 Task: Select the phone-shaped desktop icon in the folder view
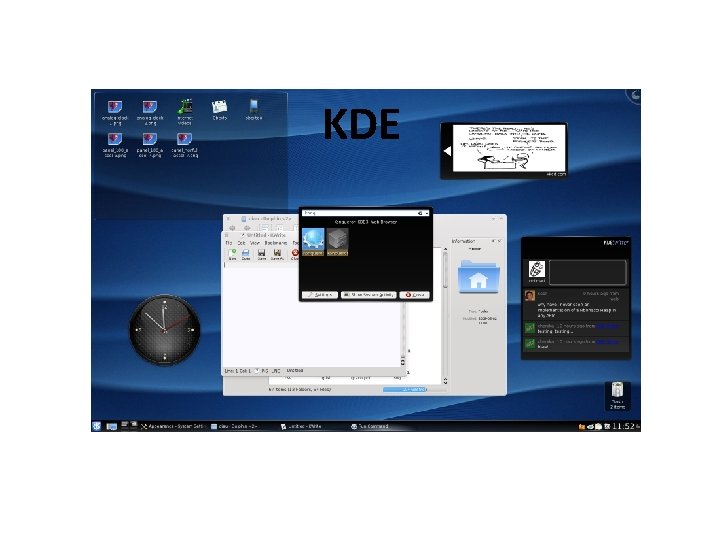point(254,109)
